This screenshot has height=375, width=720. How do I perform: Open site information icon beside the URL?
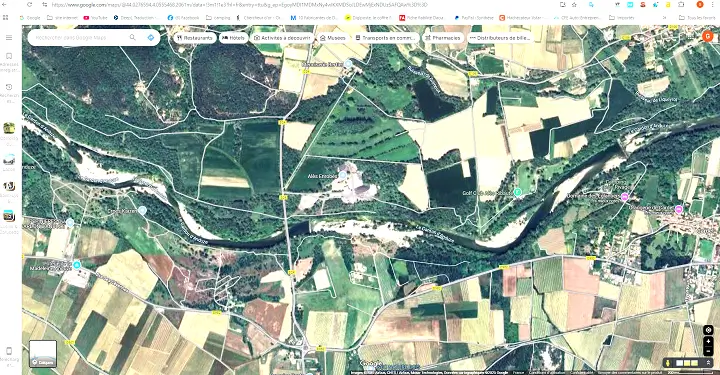[x=45, y=5]
